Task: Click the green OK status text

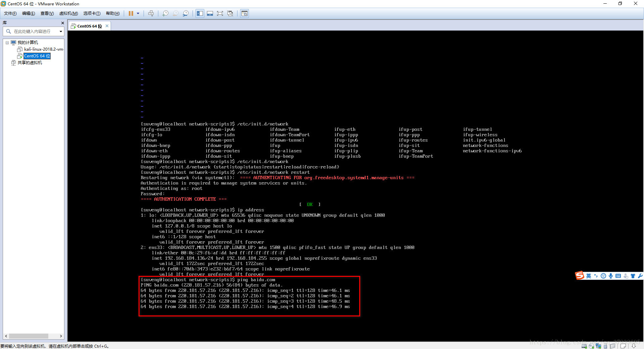Action: 310,204
